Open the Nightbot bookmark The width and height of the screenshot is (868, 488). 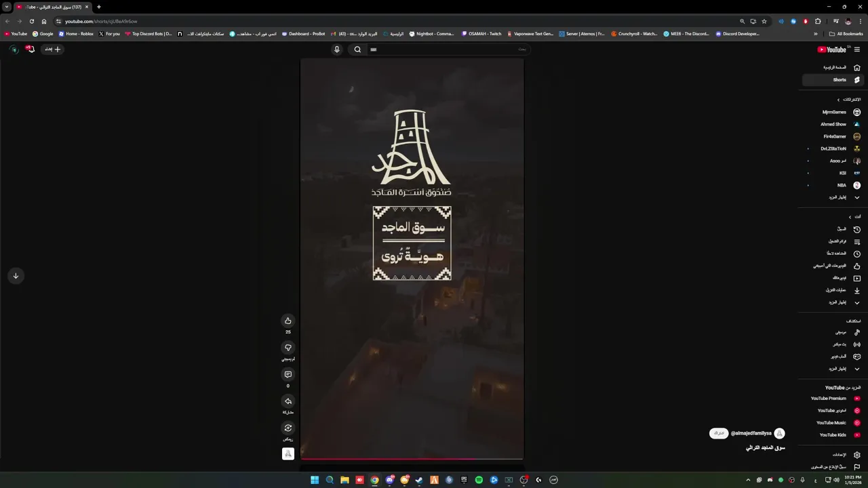coord(431,34)
